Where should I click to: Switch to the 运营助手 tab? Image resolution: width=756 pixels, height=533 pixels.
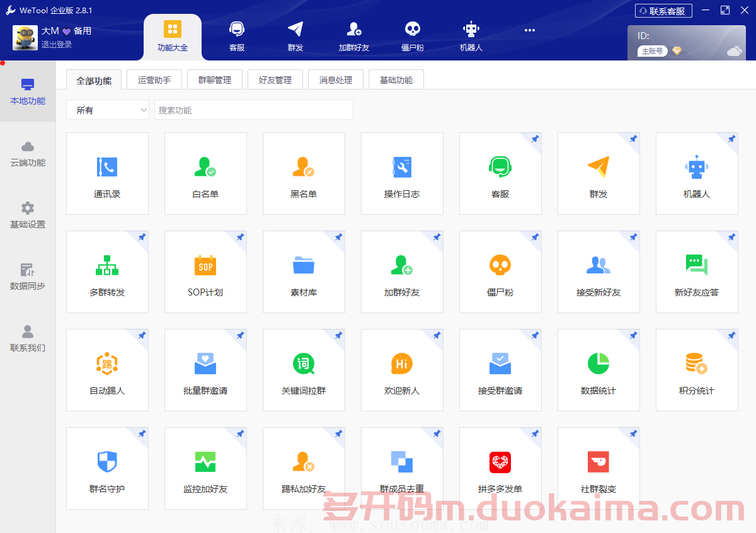[154, 79]
